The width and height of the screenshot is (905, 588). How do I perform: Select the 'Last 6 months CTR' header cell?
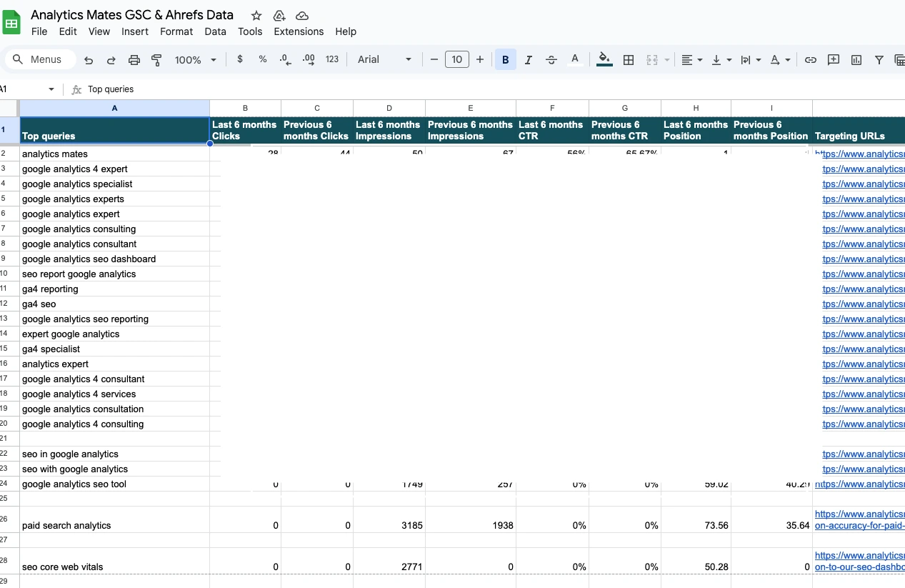click(552, 130)
